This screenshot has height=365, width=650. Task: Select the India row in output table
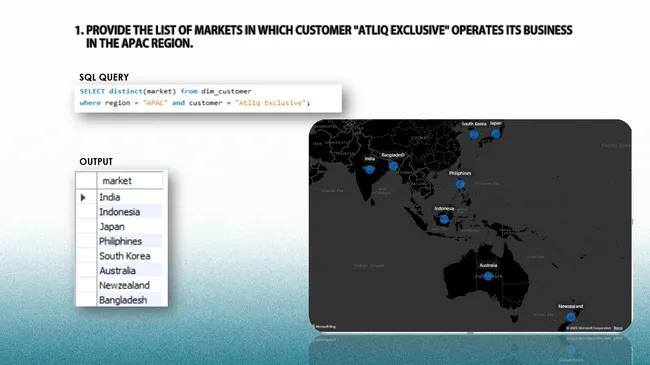tap(119, 197)
